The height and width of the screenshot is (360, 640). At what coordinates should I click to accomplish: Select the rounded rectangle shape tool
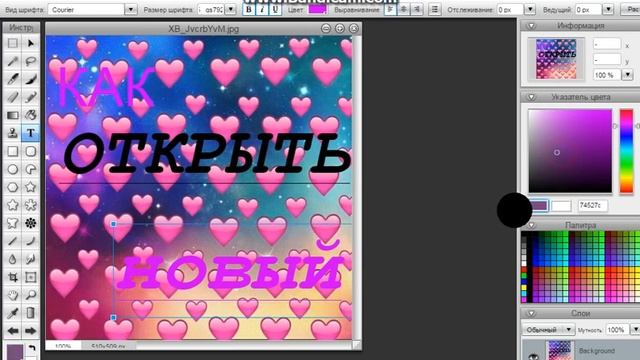tap(31, 151)
